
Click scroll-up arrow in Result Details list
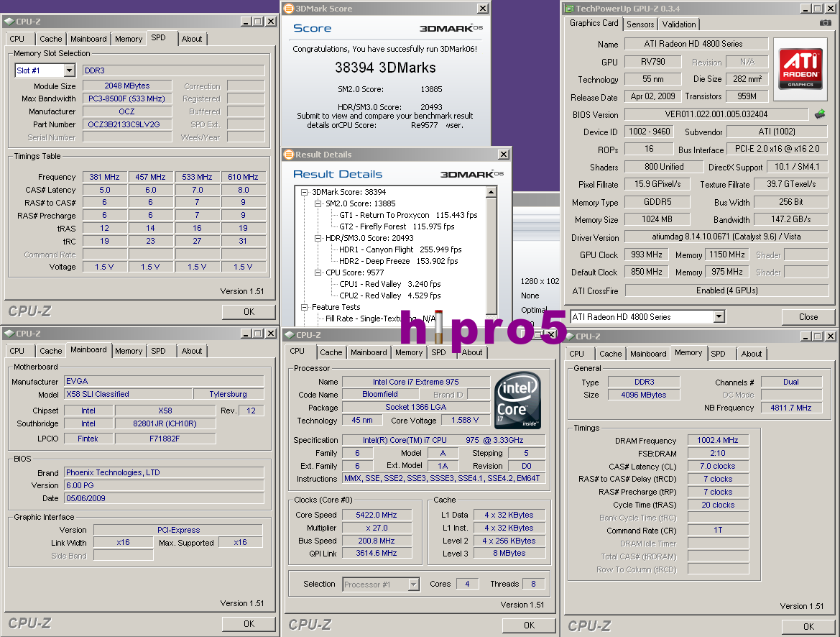(x=491, y=192)
